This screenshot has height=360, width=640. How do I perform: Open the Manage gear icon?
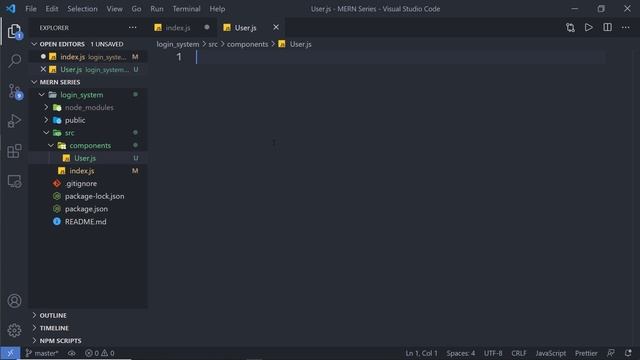pos(14,330)
